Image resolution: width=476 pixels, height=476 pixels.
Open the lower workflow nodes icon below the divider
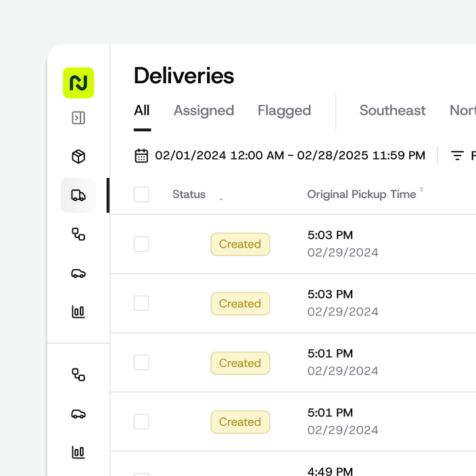pos(78,375)
